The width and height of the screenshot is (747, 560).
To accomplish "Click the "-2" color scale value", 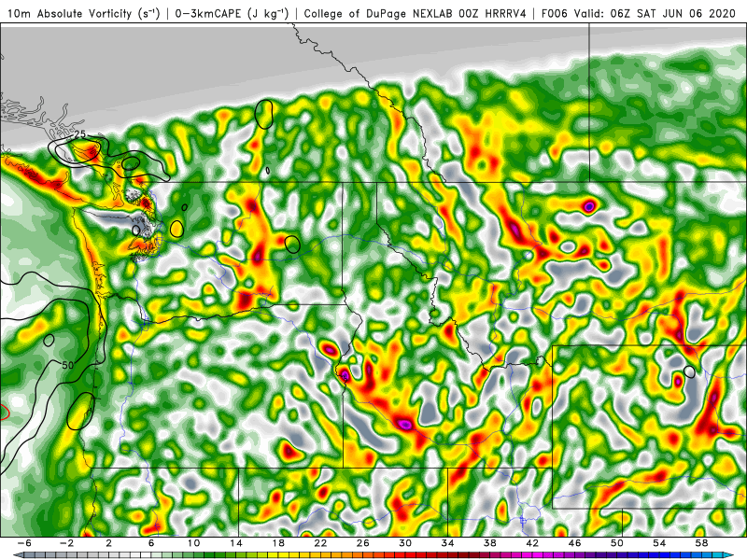I will (x=66, y=543).
